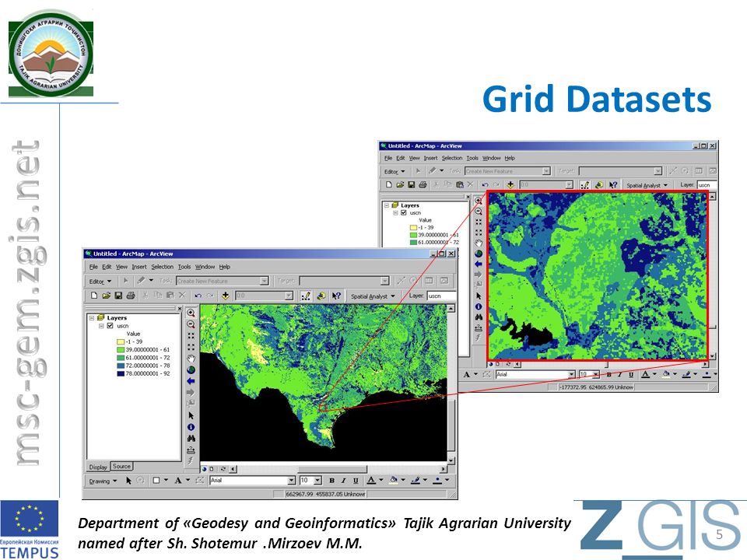Click the Add Data icon in back ArcMap window
Image resolution: width=747 pixels, height=560 pixels.
coord(510,185)
